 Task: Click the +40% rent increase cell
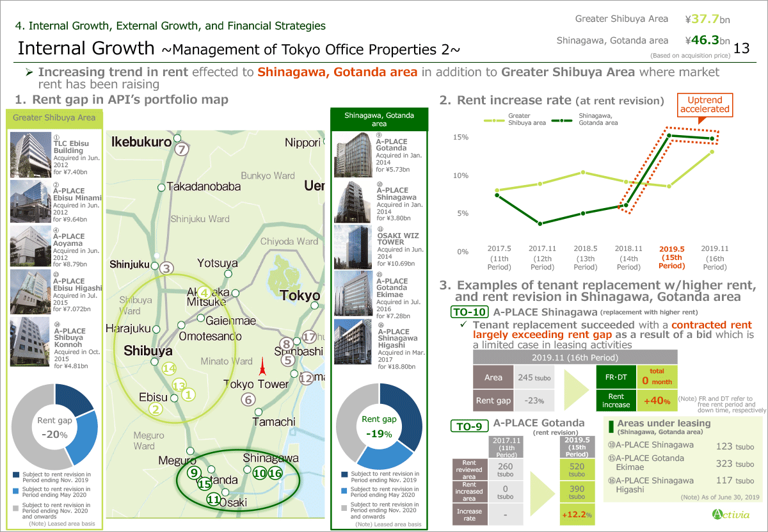[x=657, y=401]
